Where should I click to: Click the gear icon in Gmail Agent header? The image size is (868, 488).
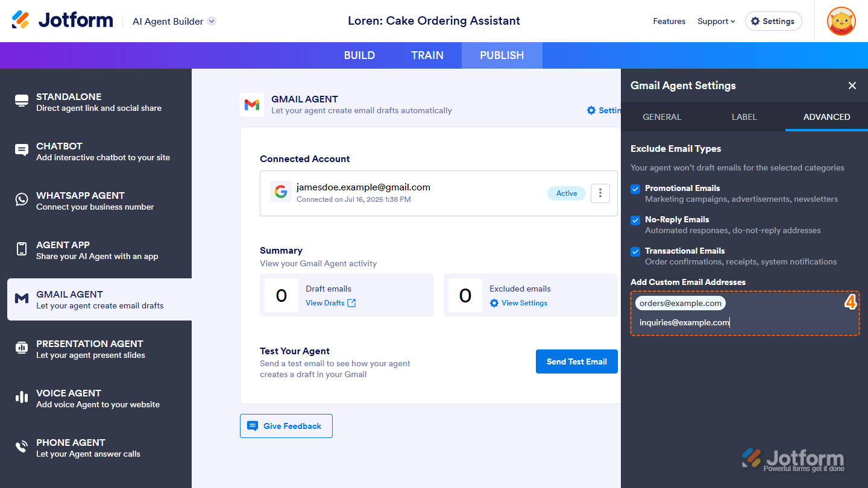point(591,110)
